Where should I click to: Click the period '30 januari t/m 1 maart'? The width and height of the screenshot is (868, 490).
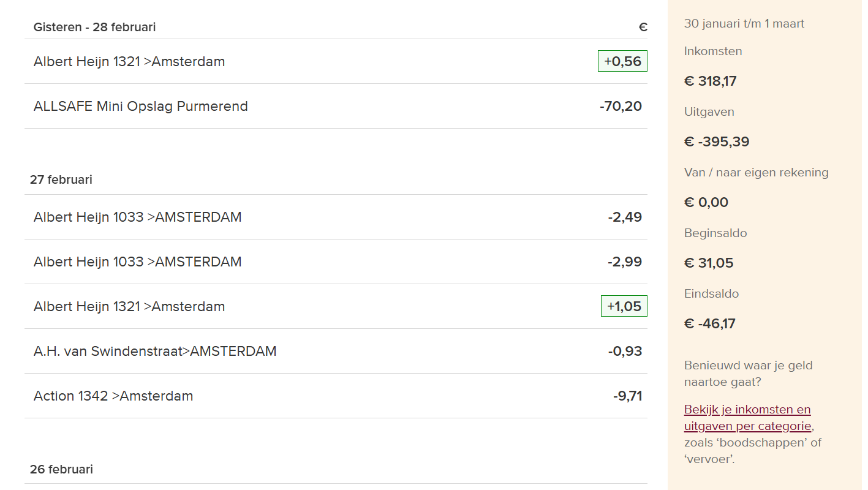pyautogui.click(x=744, y=24)
